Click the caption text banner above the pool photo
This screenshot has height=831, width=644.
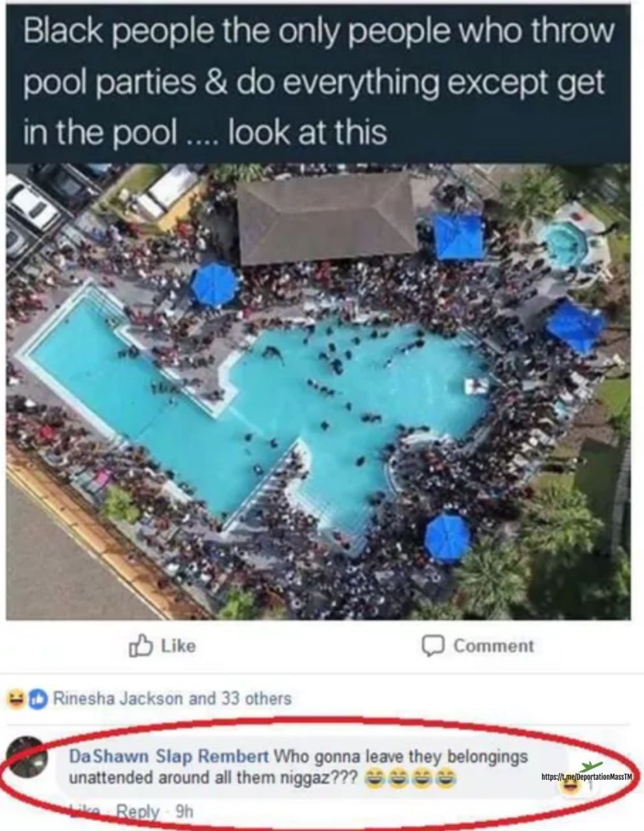(x=318, y=83)
